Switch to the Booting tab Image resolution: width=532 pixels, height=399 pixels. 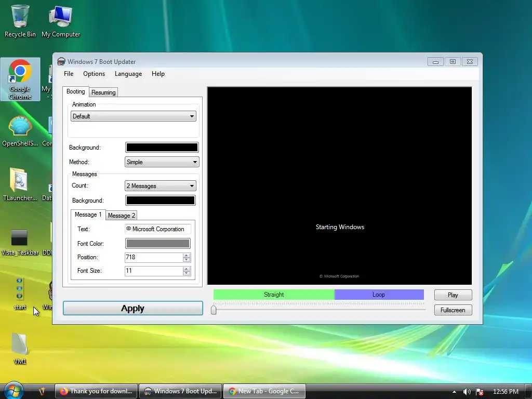[76, 91]
